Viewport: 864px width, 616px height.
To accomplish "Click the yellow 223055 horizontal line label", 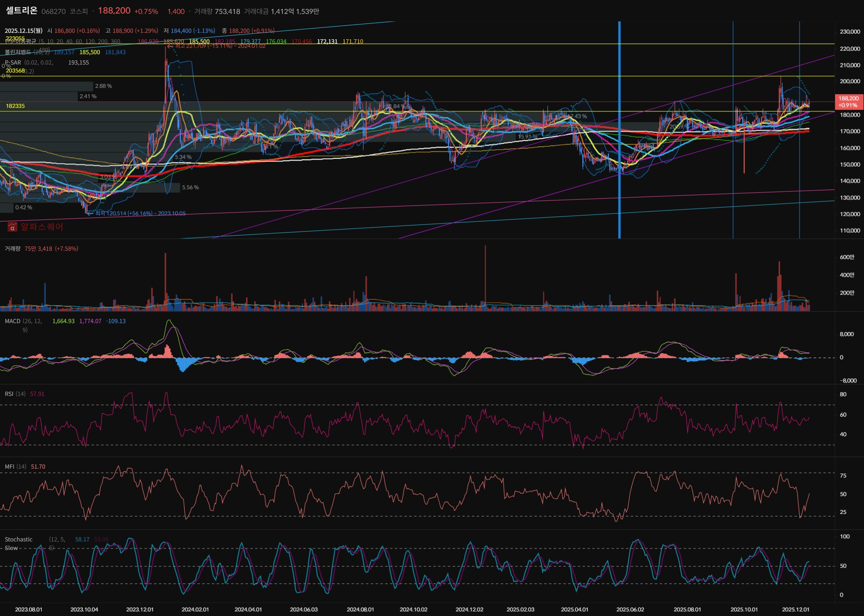I will click(x=15, y=38).
